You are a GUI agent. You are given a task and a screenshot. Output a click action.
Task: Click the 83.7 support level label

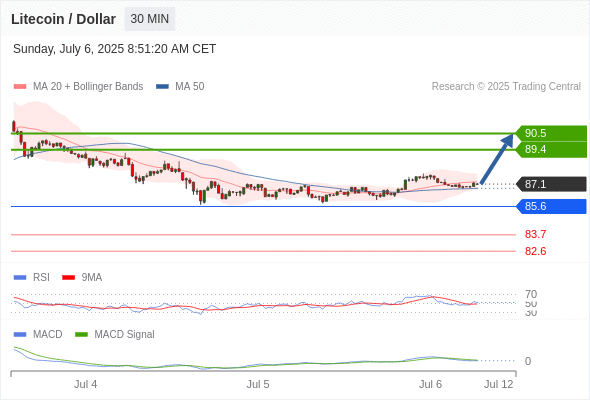coord(535,234)
